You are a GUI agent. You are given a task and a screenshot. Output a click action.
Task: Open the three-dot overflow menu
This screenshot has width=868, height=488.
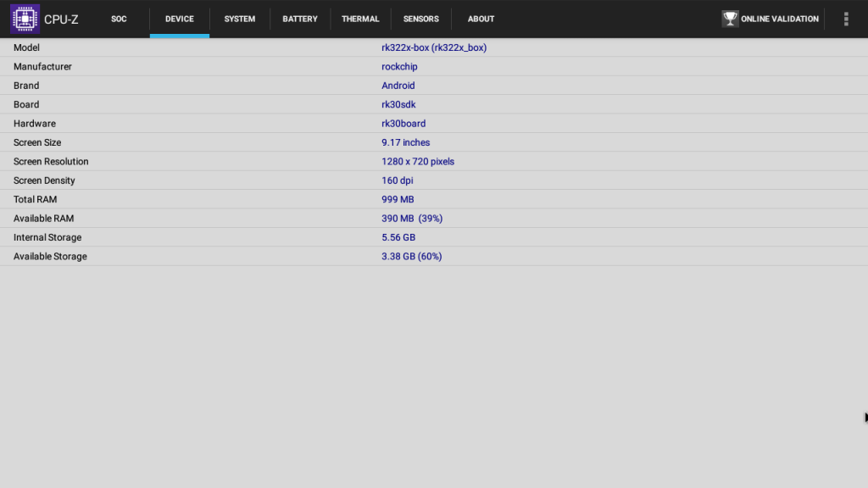click(846, 19)
